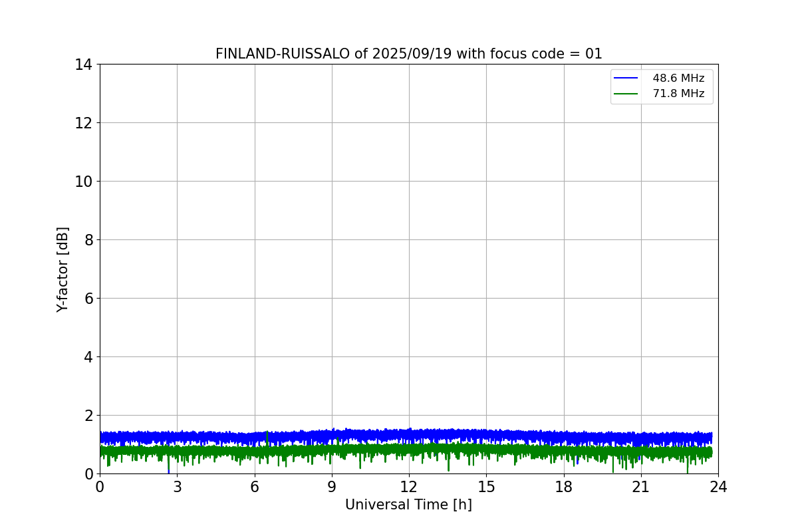Click y-axis tick label 14
798x532 pixels.
tap(84, 65)
